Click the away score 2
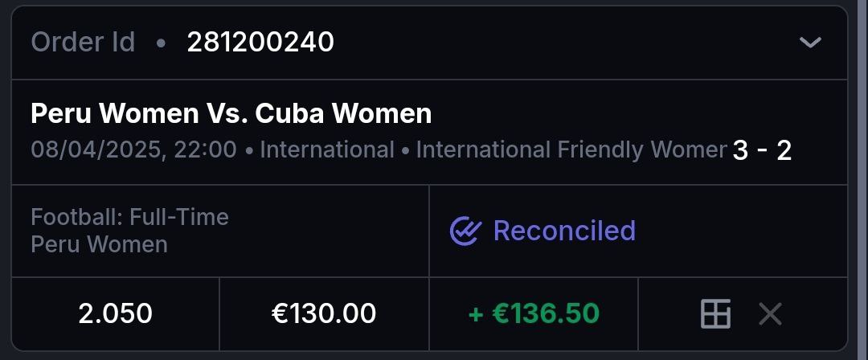Image resolution: width=868 pixels, height=360 pixels. 784,150
